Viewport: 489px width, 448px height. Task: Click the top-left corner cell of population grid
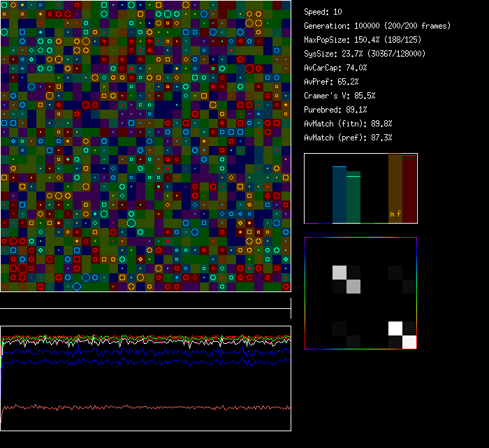(x=4, y=5)
